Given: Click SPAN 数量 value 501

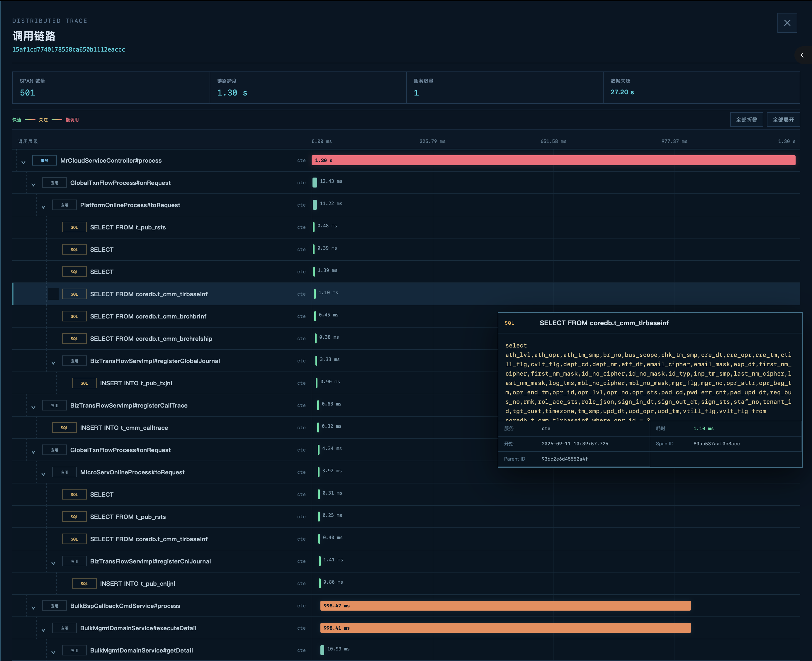Looking at the screenshot, I should (28, 93).
